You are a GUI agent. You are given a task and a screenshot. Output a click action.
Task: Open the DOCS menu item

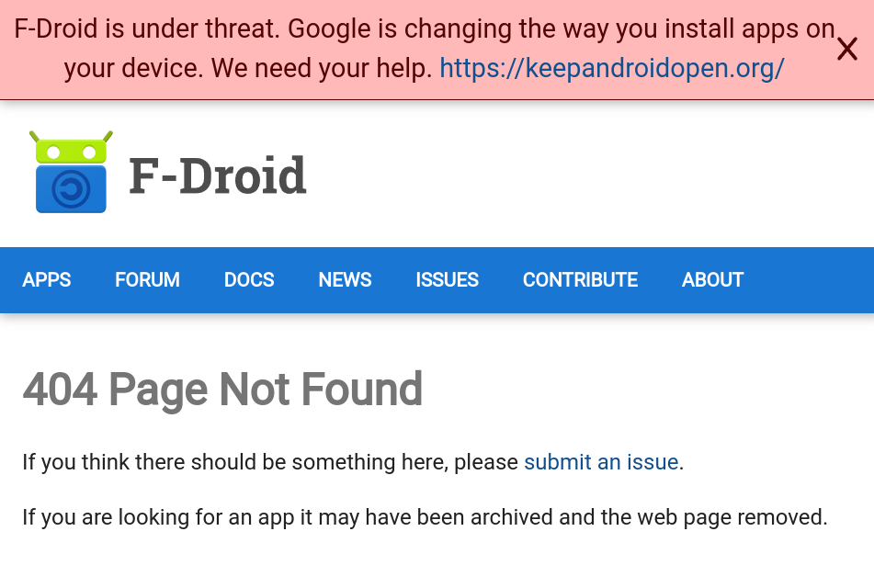click(249, 280)
